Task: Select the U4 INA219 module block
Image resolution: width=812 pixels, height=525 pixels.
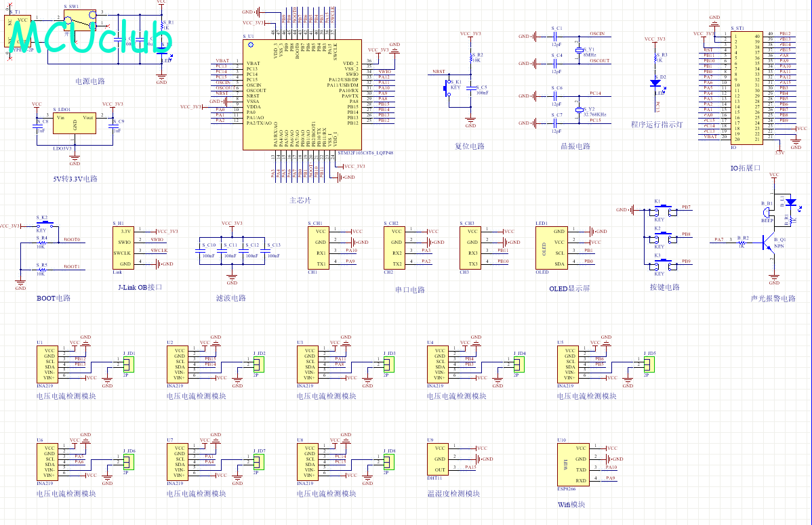Action: pyautogui.click(x=438, y=364)
